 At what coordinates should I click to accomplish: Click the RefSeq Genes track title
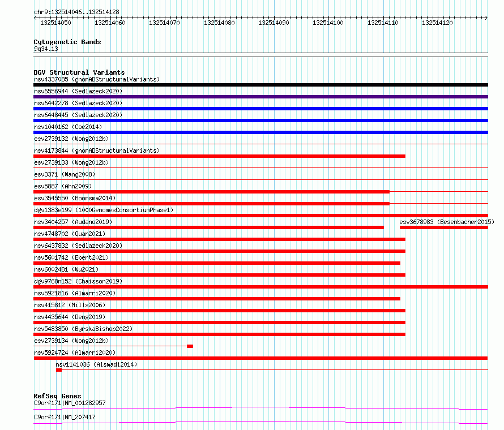[57, 396]
